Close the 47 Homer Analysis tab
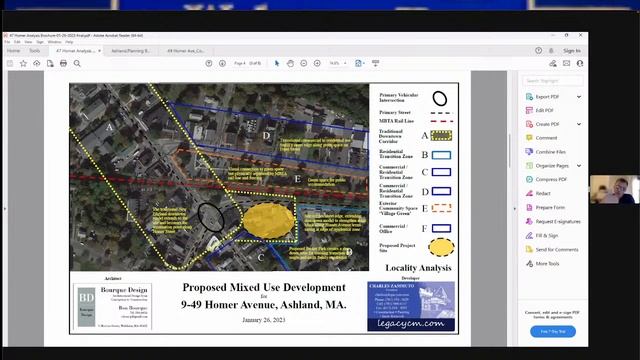The width and height of the screenshot is (640, 360). [x=100, y=51]
